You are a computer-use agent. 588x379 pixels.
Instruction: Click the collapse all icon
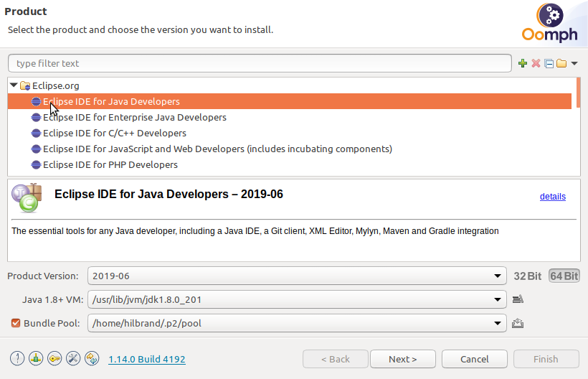tap(549, 64)
